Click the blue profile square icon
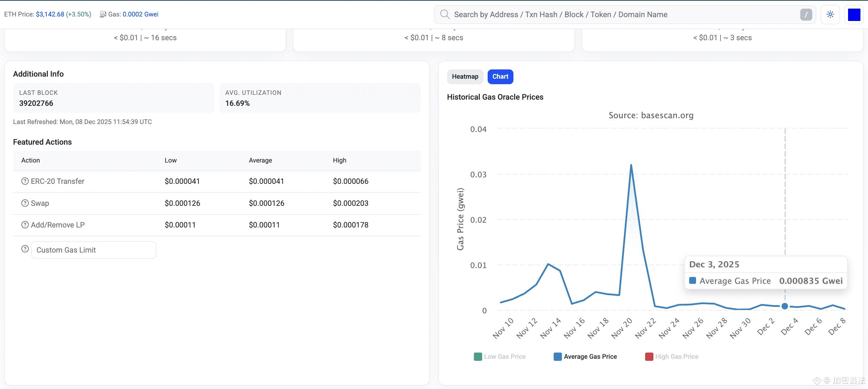 tap(854, 15)
